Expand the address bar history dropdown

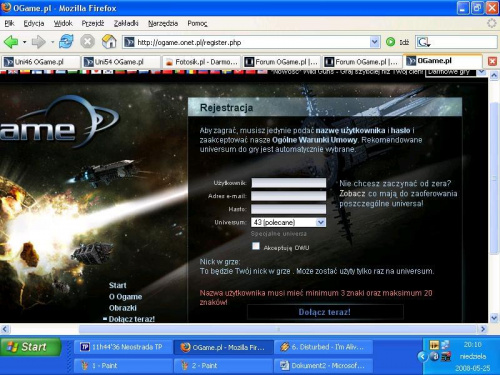[375, 42]
